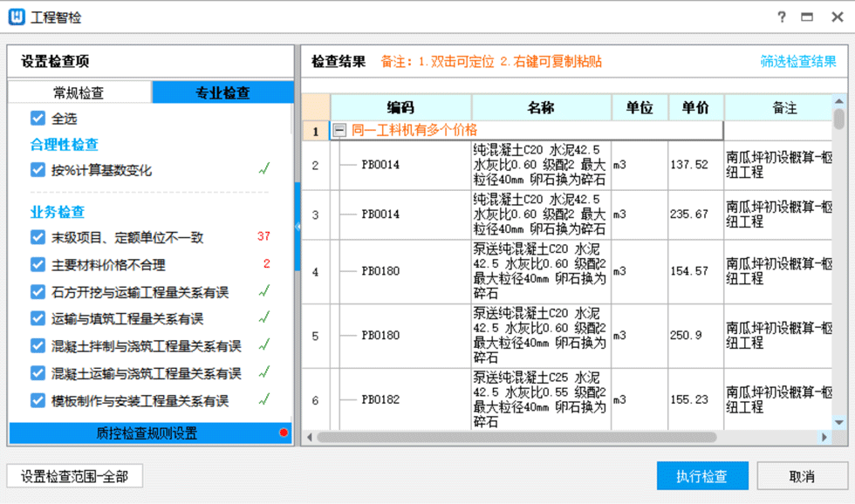Toggle 末级项目、定额单位不一致 checkbox
Screen dimensions: 855x504
tap(38, 237)
